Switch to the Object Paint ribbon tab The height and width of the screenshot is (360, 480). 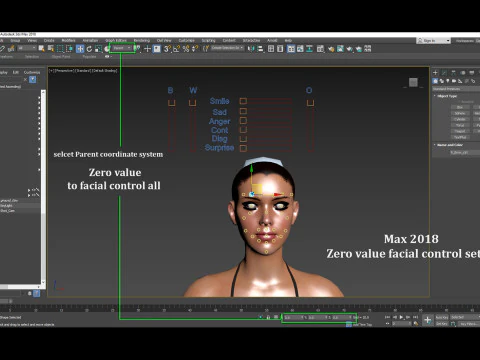pyautogui.click(x=61, y=57)
